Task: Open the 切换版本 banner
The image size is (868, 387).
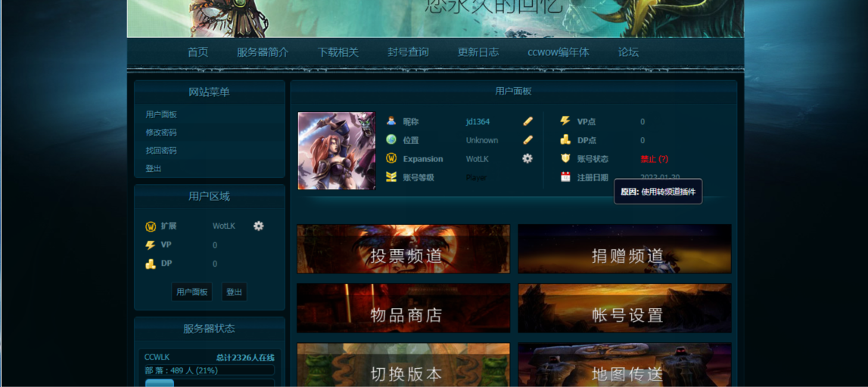Action: tap(403, 365)
